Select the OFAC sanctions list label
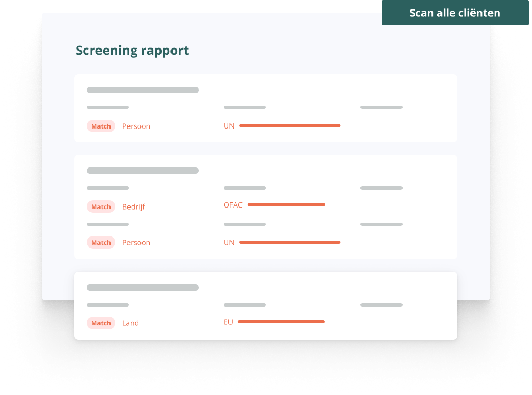Image resolution: width=532 pixels, height=395 pixels. click(x=233, y=205)
